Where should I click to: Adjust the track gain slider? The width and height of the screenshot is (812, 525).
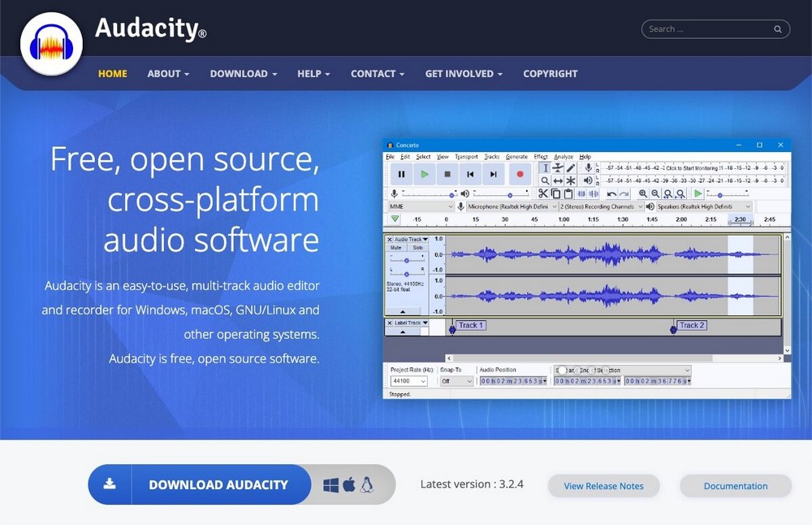(x=407, y=260)
